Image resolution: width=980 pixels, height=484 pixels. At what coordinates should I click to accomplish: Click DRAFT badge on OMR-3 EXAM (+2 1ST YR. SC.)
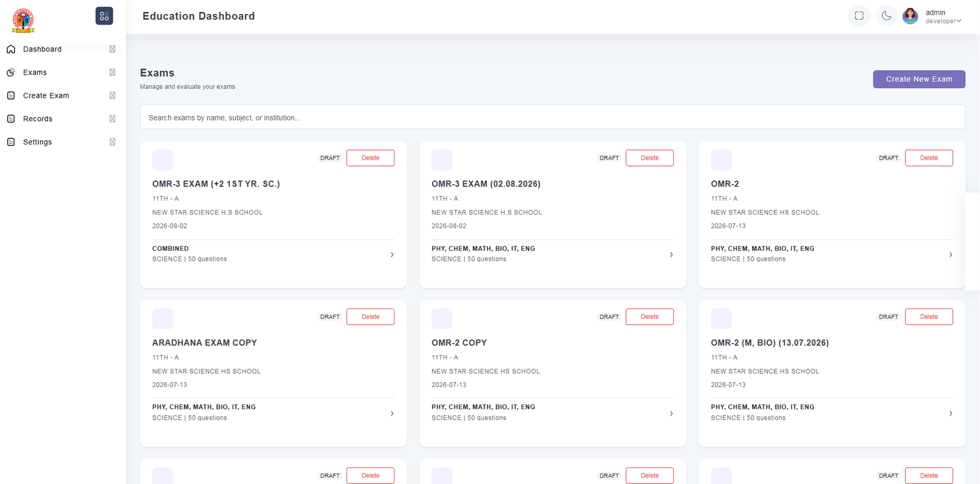(330, 158)
